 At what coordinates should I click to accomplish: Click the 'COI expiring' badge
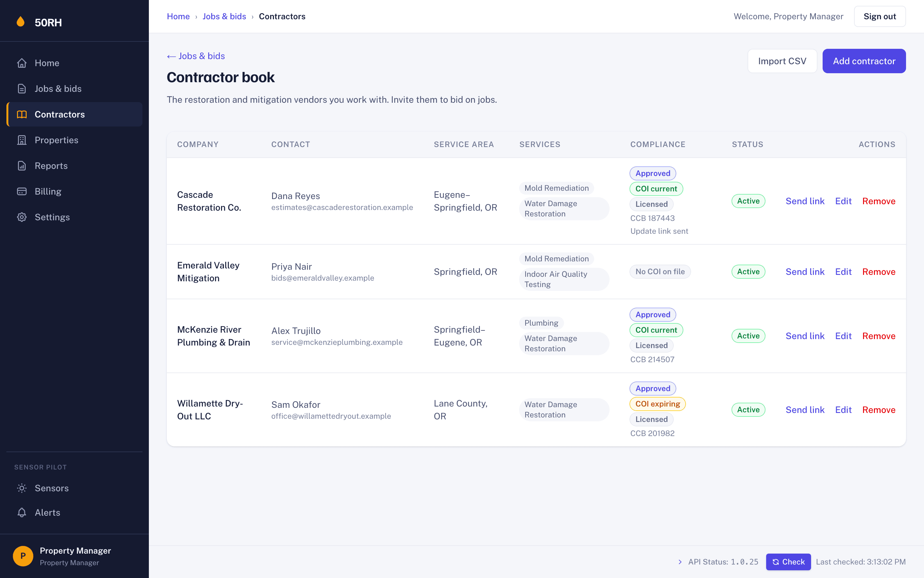[x=657, y=404]
